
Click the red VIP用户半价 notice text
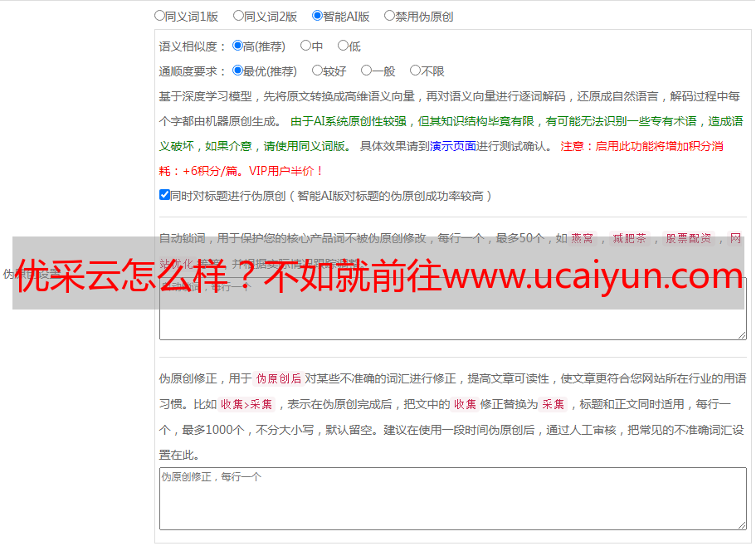(285, 171)
